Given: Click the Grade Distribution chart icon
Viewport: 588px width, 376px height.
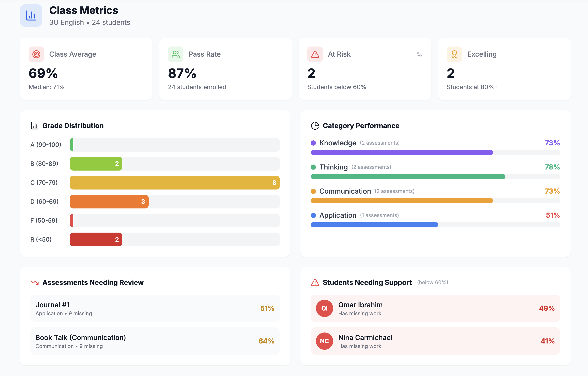Looking at the screenshot, I should click(34, 126).
